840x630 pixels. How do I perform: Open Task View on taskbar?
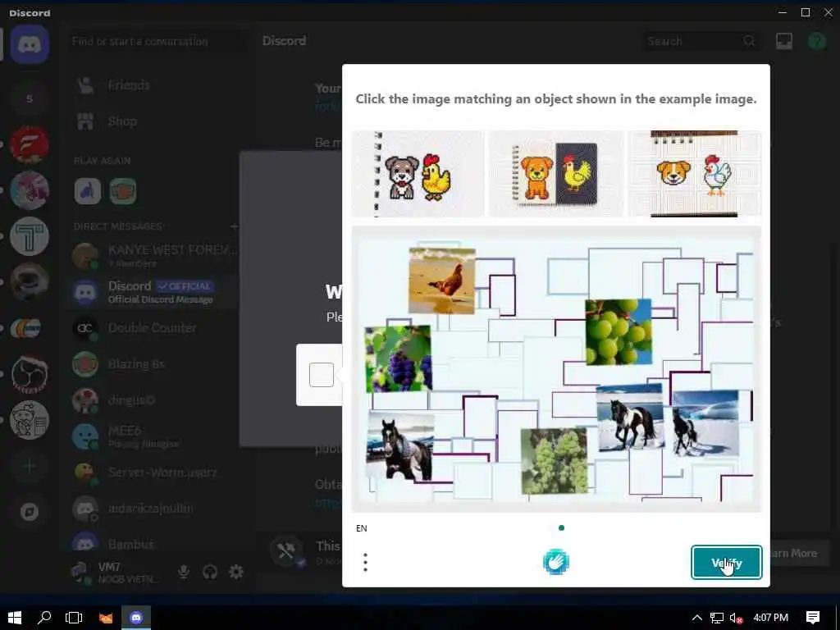(x=74, y=618)
